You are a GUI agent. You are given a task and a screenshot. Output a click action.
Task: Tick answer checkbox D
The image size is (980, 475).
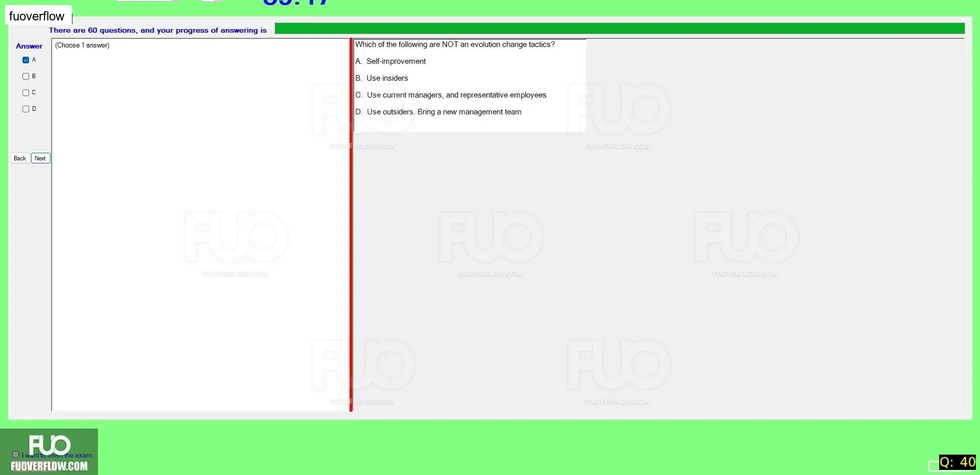tap(26, 109)
